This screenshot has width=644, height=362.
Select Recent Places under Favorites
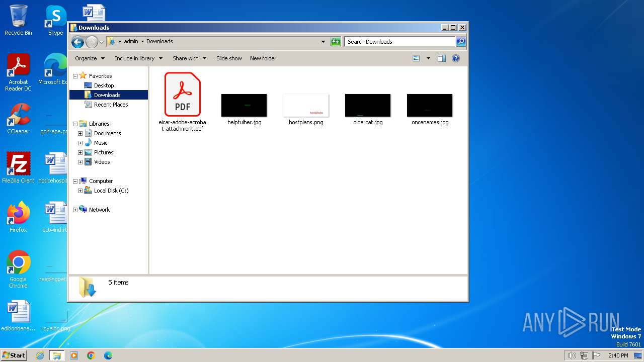tap(111, 105)
